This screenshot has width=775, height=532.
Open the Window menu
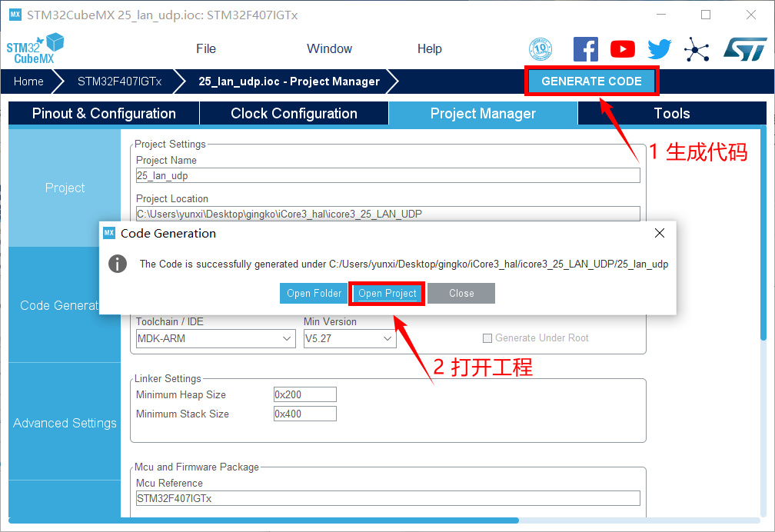coord(329,48)
